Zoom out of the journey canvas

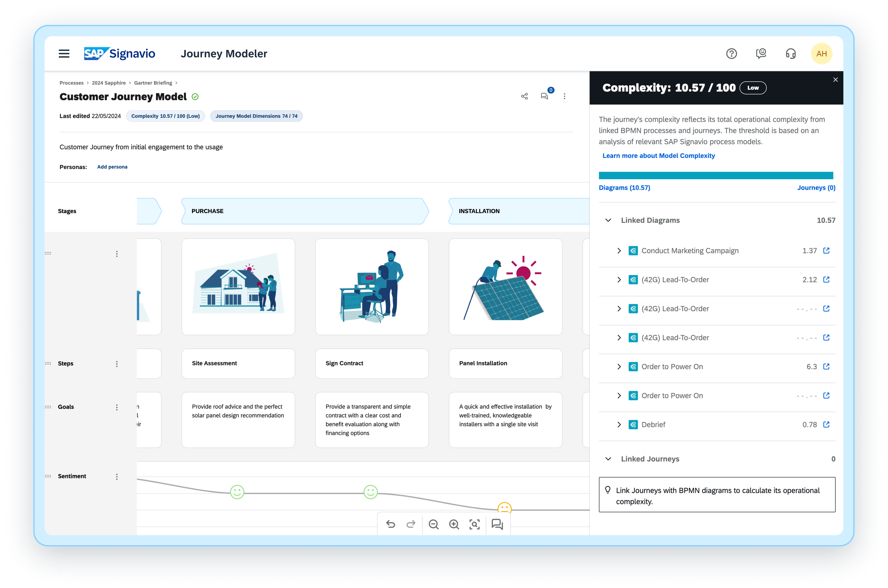click(x=434, y=524)
